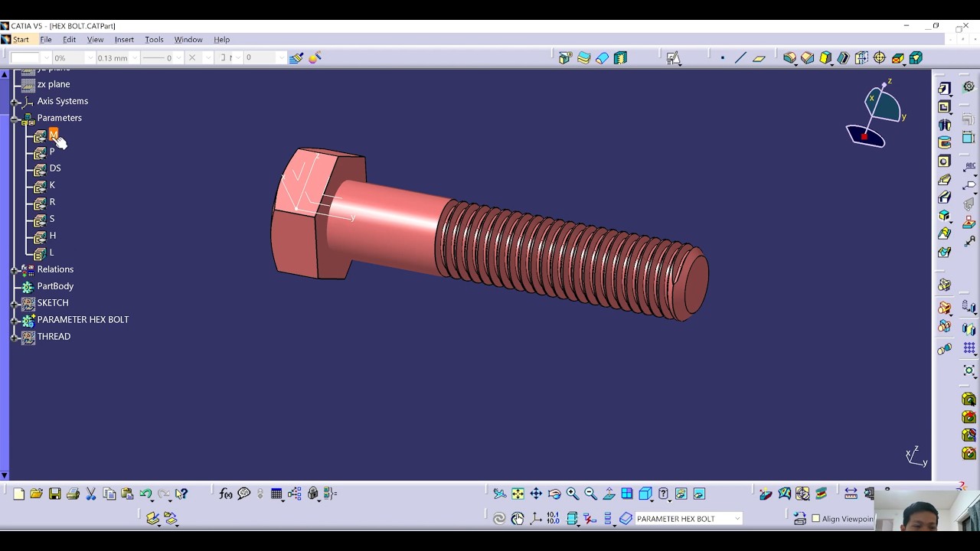
Task: Select parameter R in the tree
Action: click(x=52, y=202)
